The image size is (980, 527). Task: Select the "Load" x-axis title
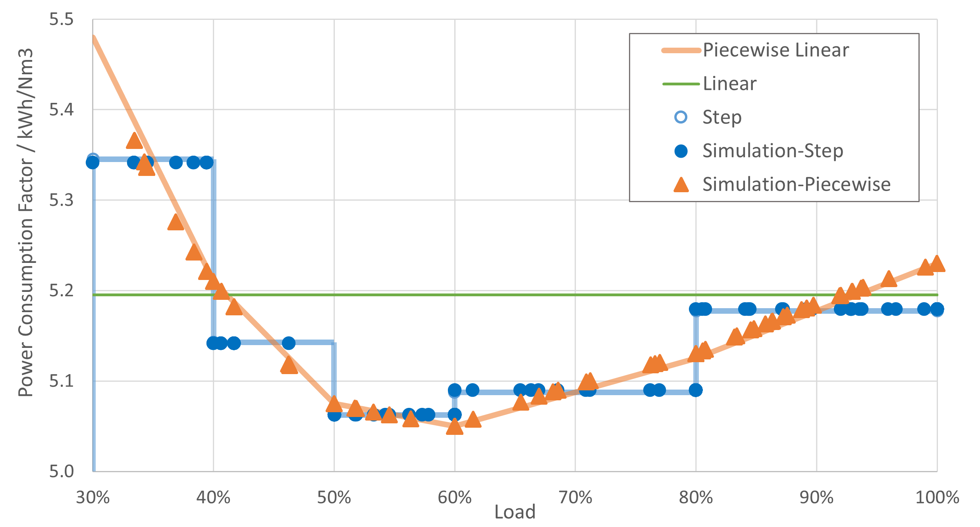click(x=515, y=512)
